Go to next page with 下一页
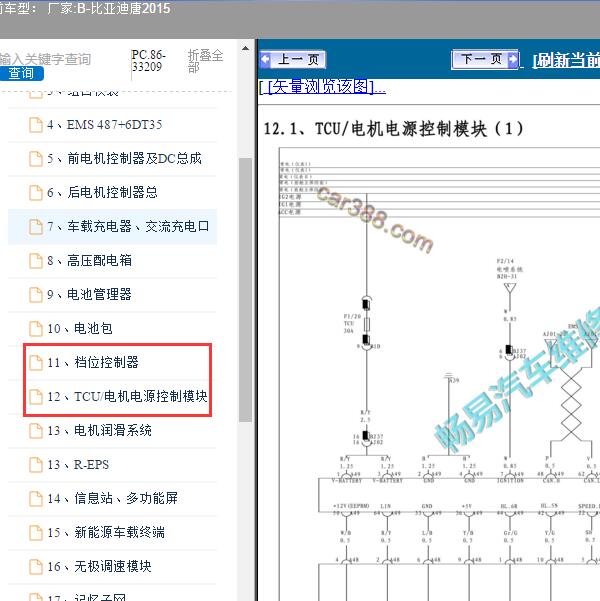600x601 pixels. click(485, 59)
